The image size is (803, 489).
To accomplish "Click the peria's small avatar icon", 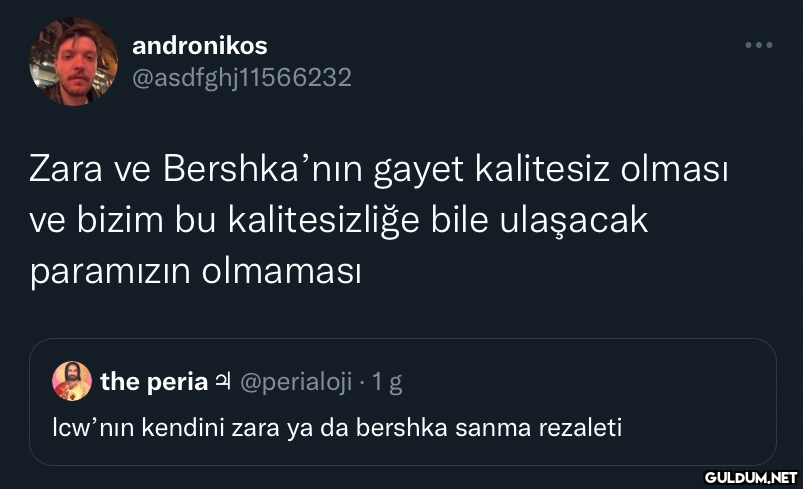I will (x=72, y=381).
